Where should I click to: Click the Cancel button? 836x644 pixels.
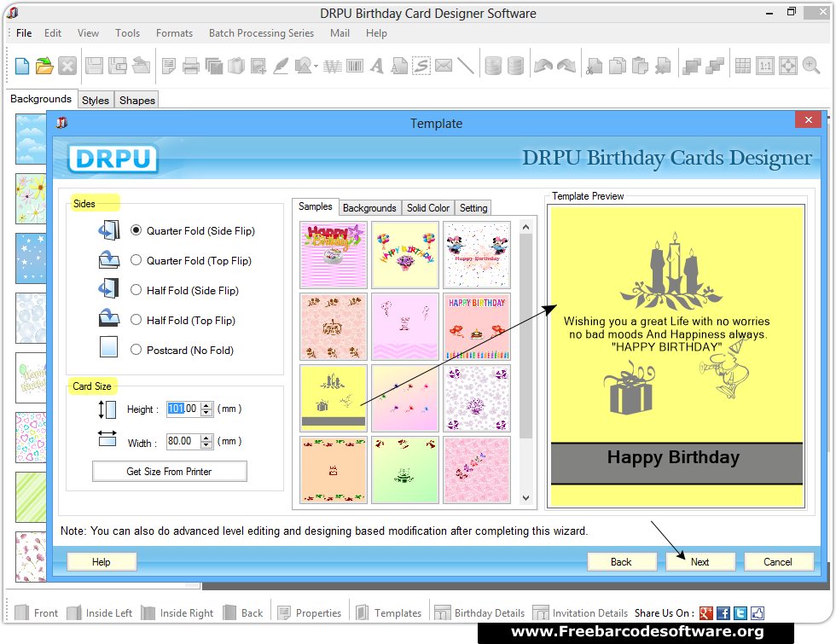tap(778, 562)
